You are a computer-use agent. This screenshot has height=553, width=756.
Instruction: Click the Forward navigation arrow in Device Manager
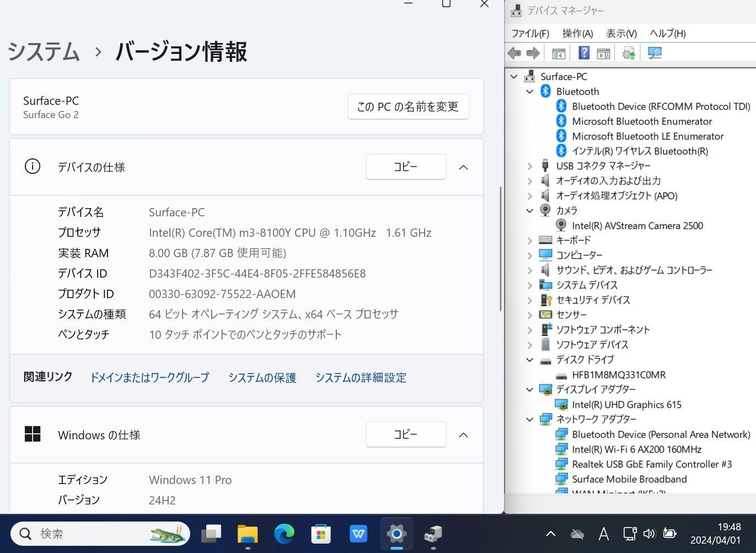[533, 52]
